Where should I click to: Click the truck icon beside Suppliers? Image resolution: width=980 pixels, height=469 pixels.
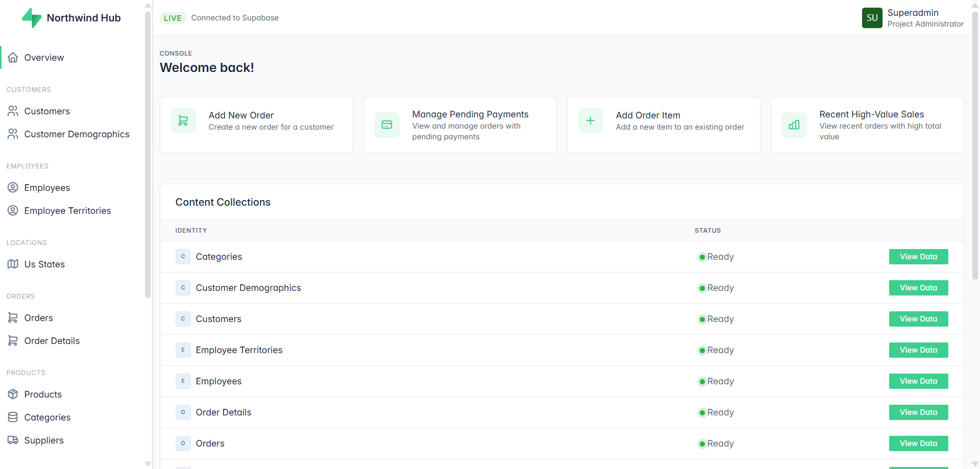pyautogui.click(x=13, y=440)
